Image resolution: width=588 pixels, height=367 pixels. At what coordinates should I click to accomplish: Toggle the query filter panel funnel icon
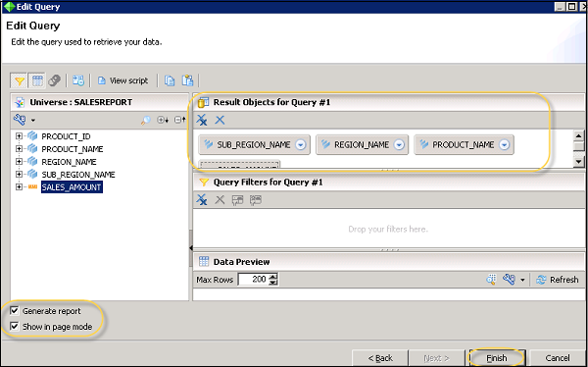(20, 80)
